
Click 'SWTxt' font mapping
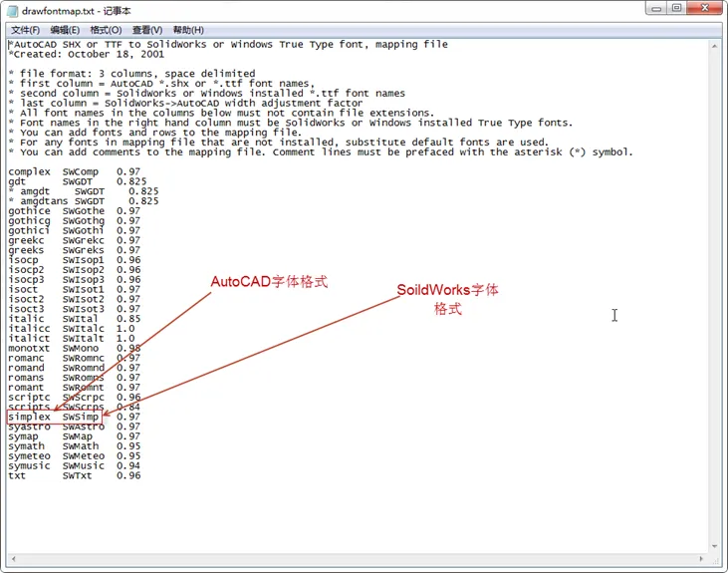(78, 475)
